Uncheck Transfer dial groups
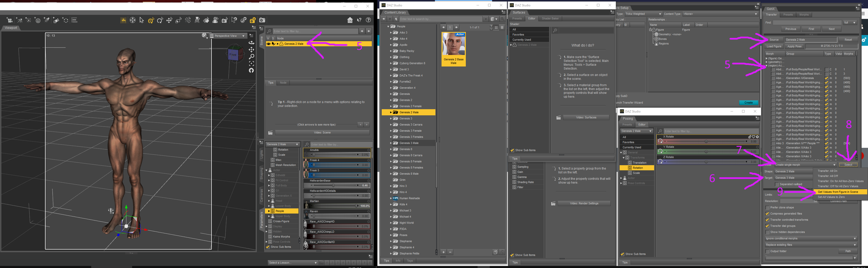The height and width of the screenshot is (268, 868). [768, 226]
